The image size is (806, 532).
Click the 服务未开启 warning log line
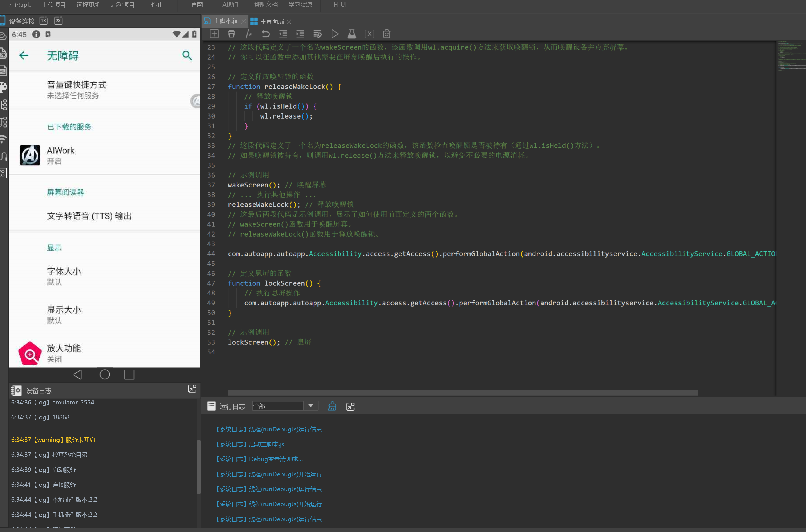[x=53, y=440]
